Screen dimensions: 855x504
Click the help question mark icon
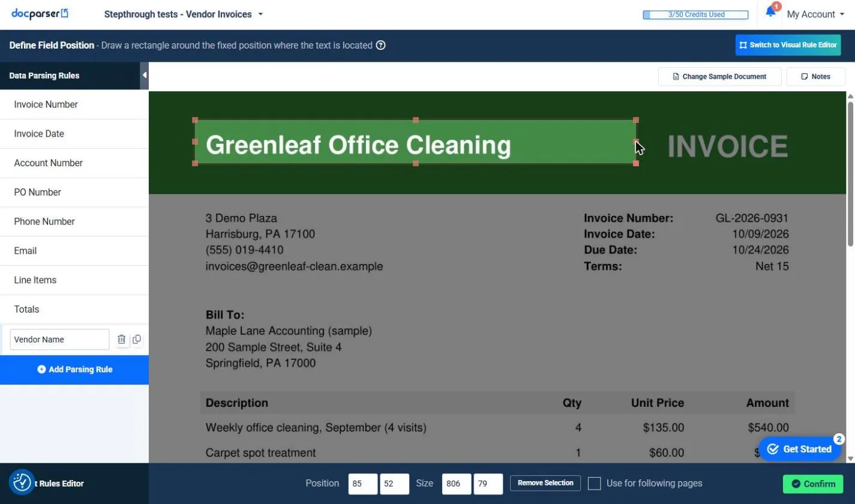380,45
